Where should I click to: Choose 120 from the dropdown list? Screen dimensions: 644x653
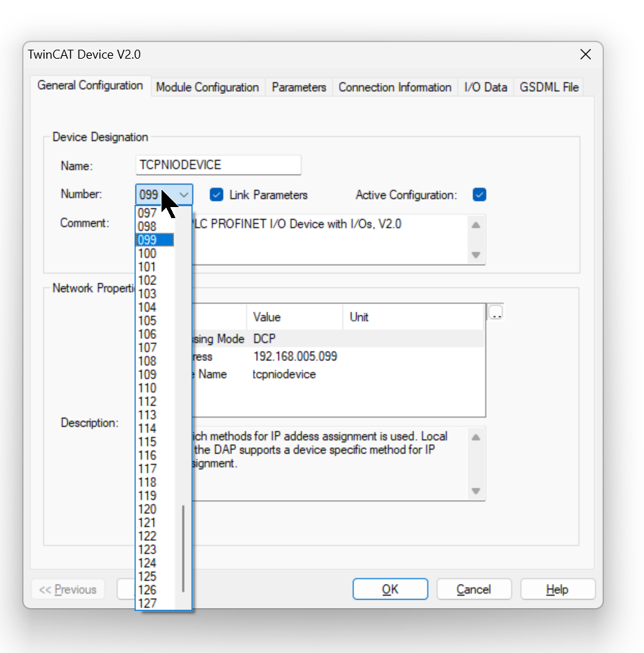(x=155, y=509)
